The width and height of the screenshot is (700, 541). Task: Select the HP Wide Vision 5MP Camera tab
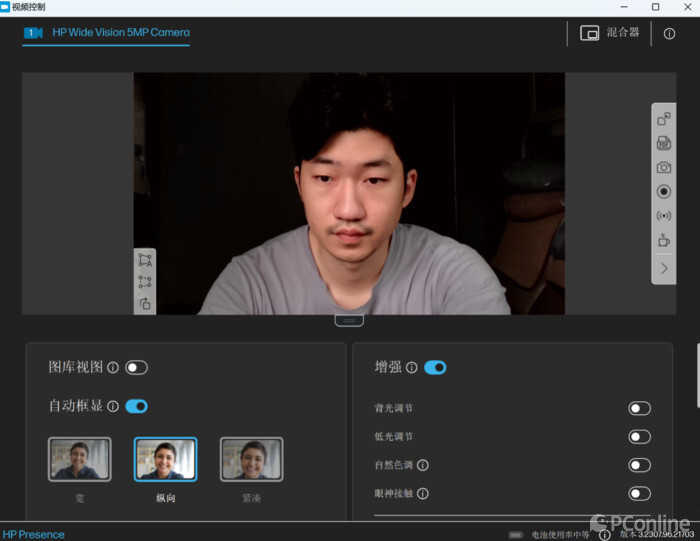(106, 33)
